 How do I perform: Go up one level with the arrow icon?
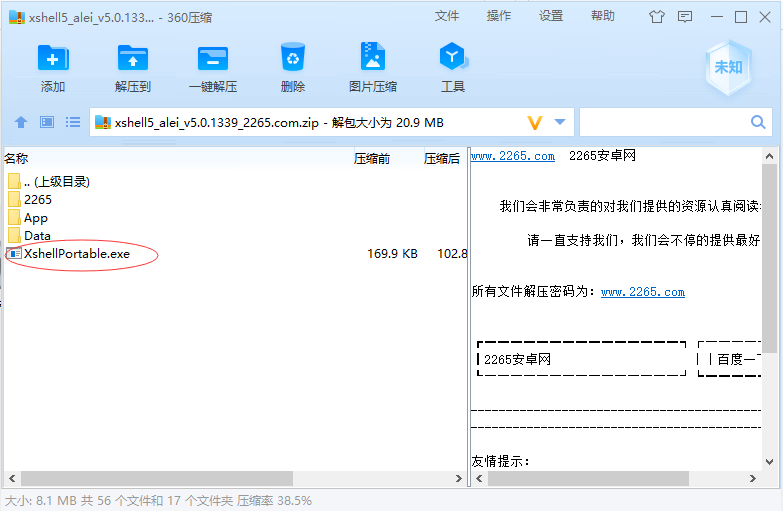click(x=21, y=122)
